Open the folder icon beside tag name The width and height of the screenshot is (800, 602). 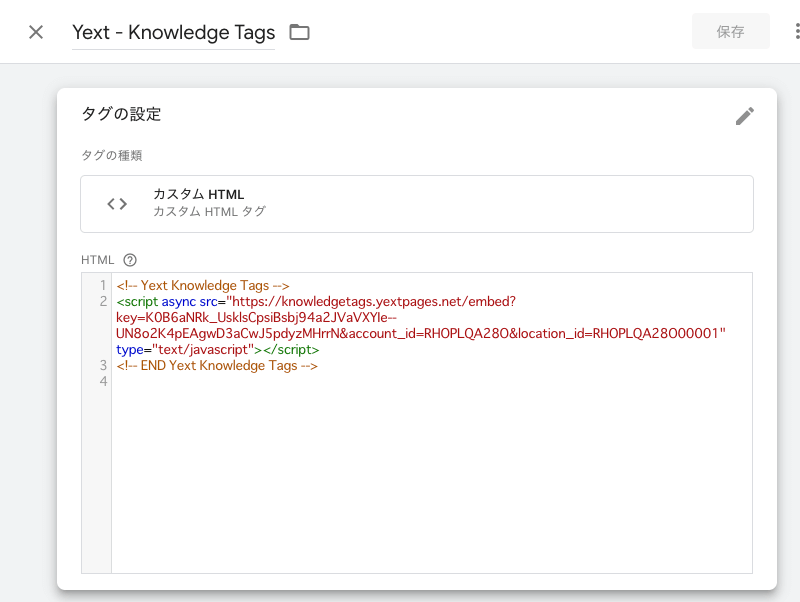[299, 32]
